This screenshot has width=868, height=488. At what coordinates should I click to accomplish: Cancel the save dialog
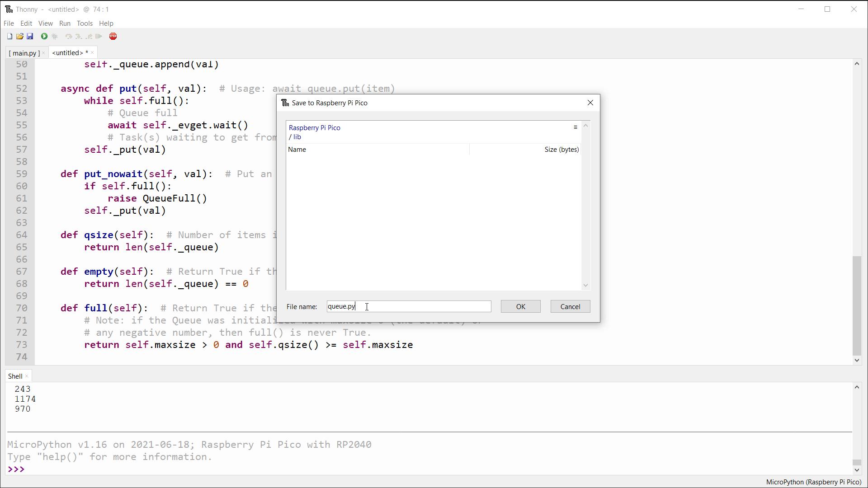pos(570,307)
